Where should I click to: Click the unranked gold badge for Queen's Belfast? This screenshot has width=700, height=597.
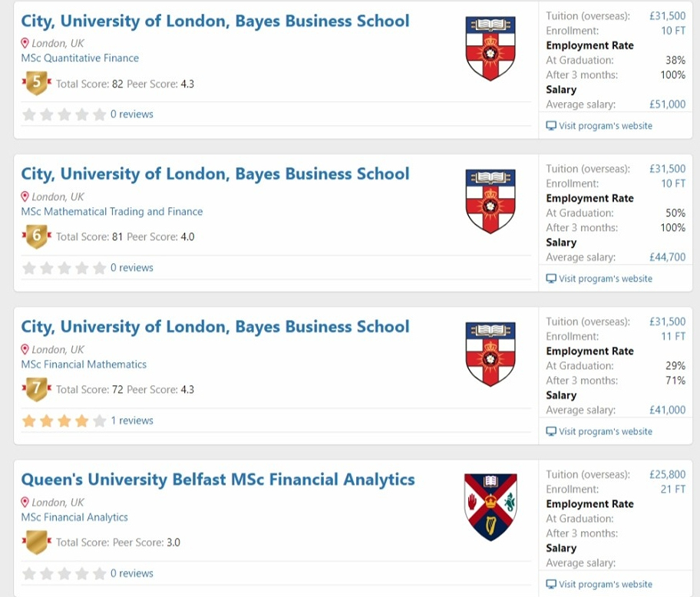tap(37, 542)
